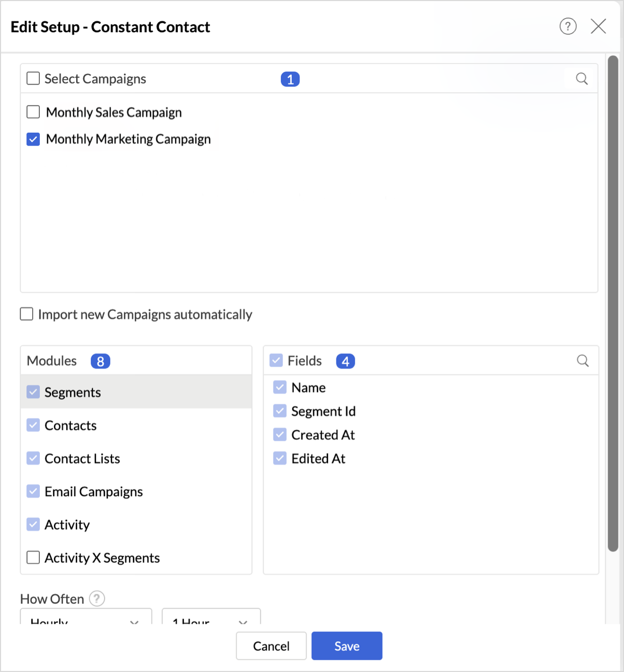Click the campaigns count badge
Screen dimensions: 624x672
(290, 79)
